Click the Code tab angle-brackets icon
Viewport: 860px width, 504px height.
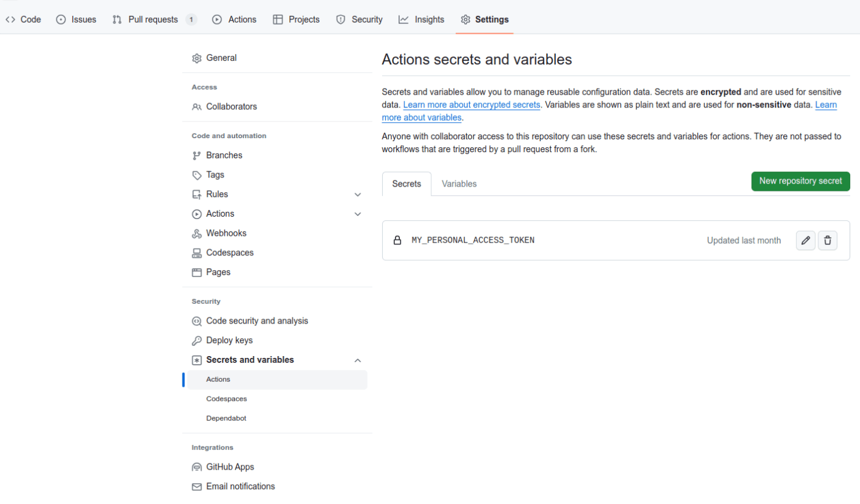point(10,20)
